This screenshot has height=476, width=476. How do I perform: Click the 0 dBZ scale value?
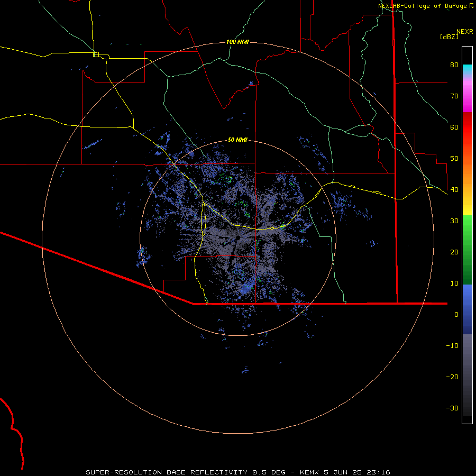point(456,315)
